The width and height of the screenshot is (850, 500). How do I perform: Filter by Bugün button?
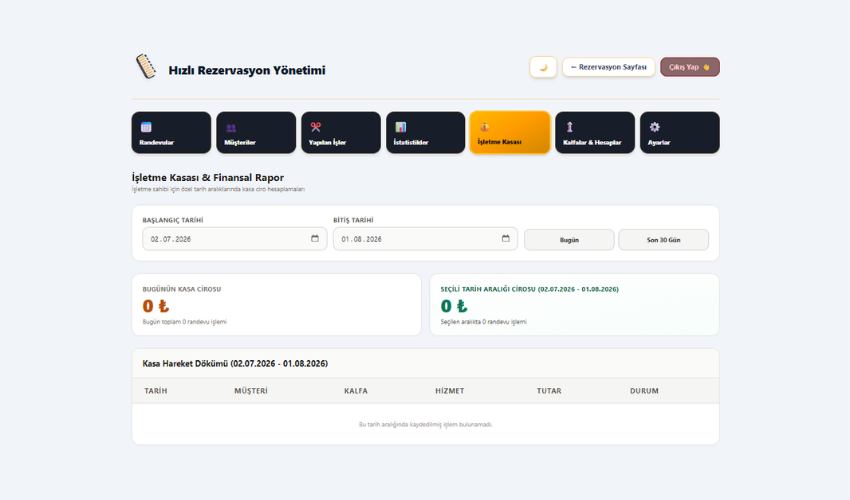pos(569,240)
